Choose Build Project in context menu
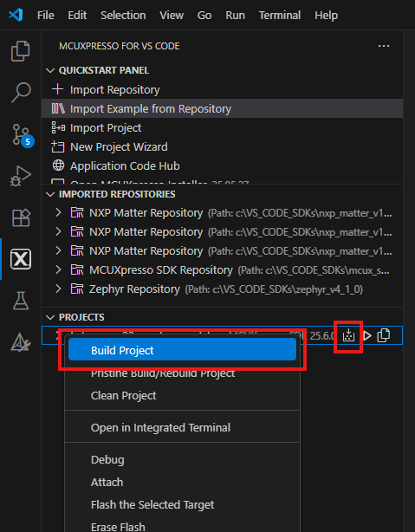Image resolution: width=415 pixels, height=532 pixels. coord(182,349)
